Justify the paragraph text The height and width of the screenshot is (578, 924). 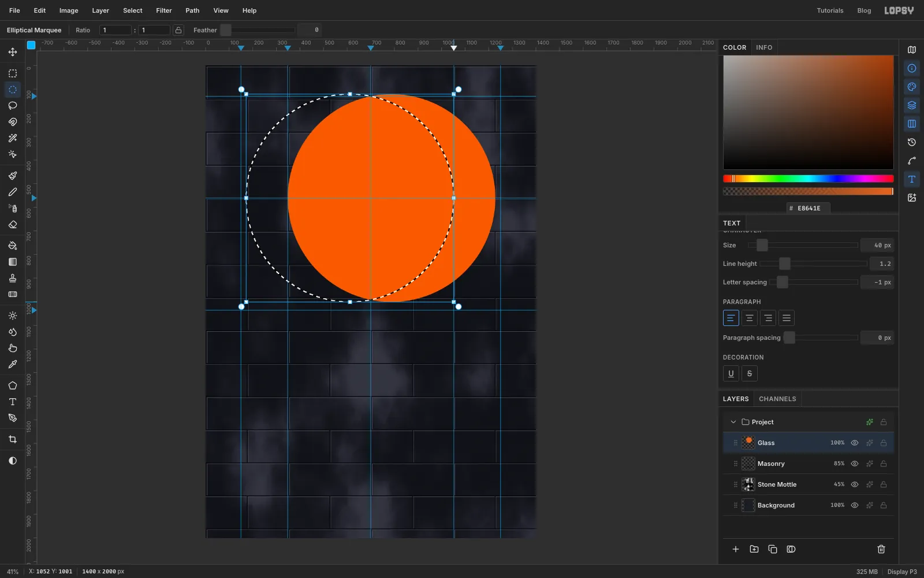(x=787, y=318)
